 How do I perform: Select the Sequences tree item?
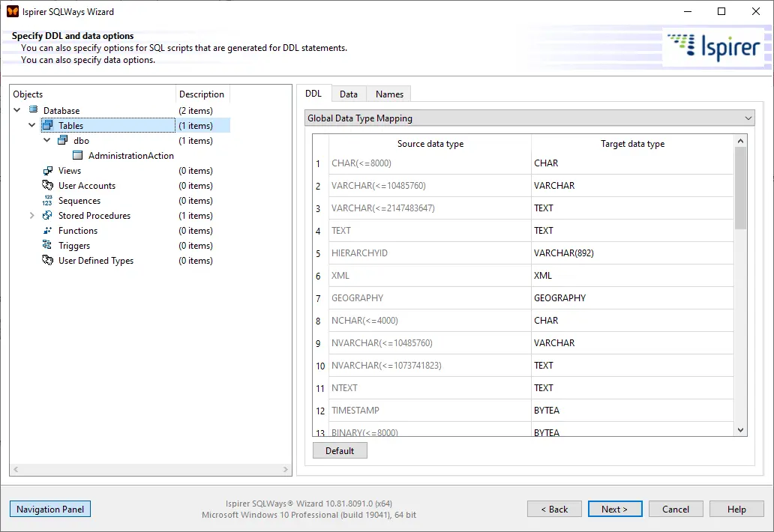(x=79, y=201)
